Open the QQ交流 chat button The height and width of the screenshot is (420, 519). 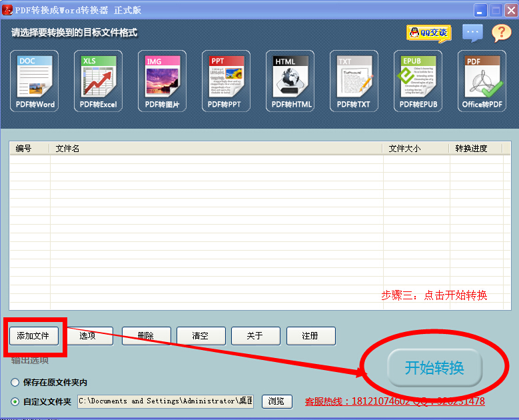coord(428,32)
